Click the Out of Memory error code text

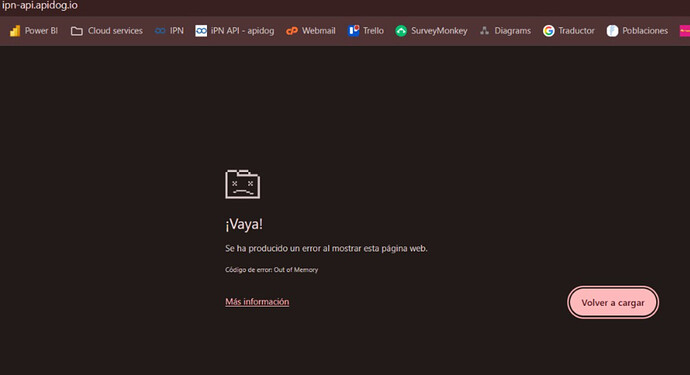[x=296, y=270]
